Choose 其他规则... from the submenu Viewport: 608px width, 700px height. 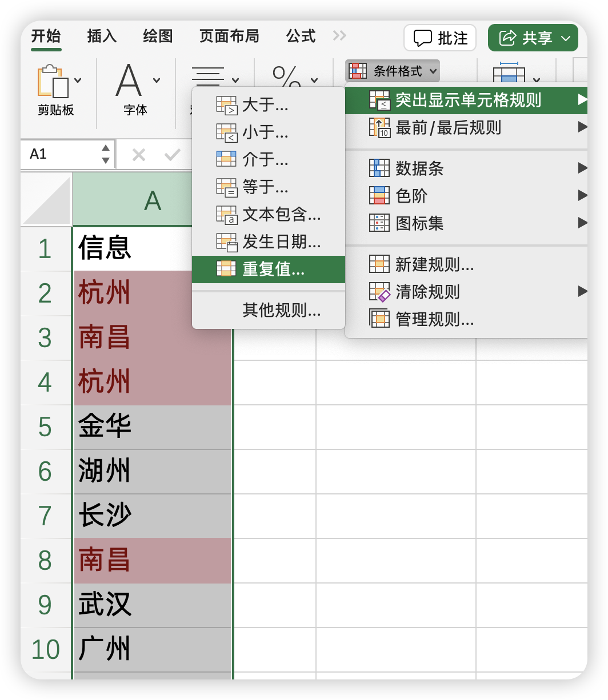[x=269, y=310]
